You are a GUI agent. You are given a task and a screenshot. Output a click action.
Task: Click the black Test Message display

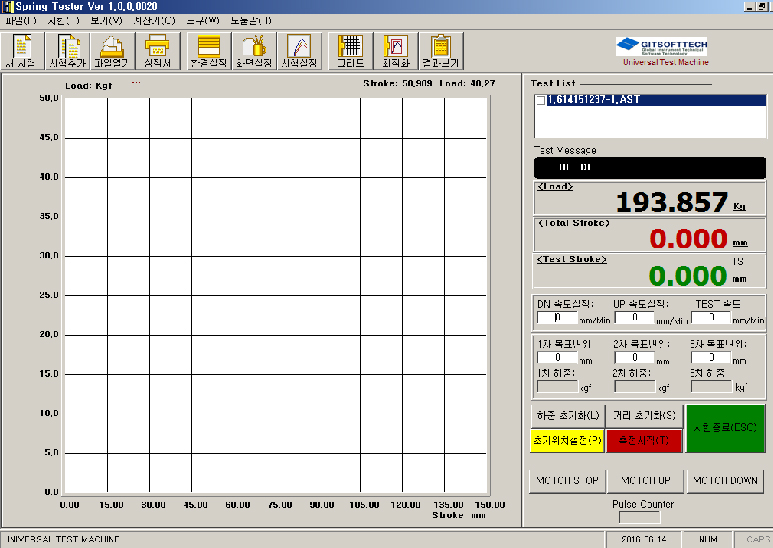coord(650,168)
